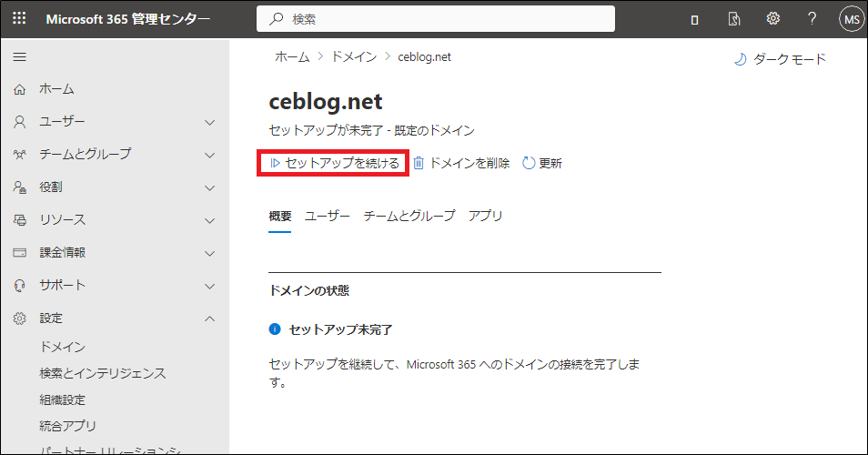
Task: Click the 更新 button
Action: point(542,163)
